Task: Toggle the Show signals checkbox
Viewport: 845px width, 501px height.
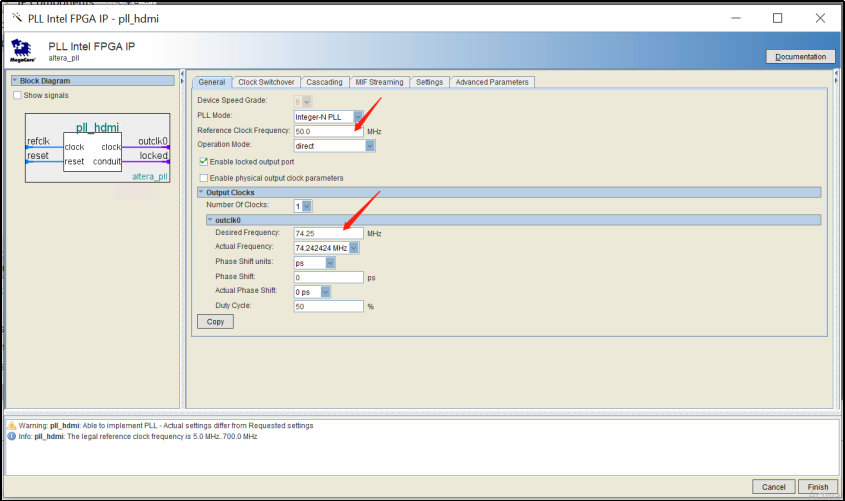Action: 17,95
